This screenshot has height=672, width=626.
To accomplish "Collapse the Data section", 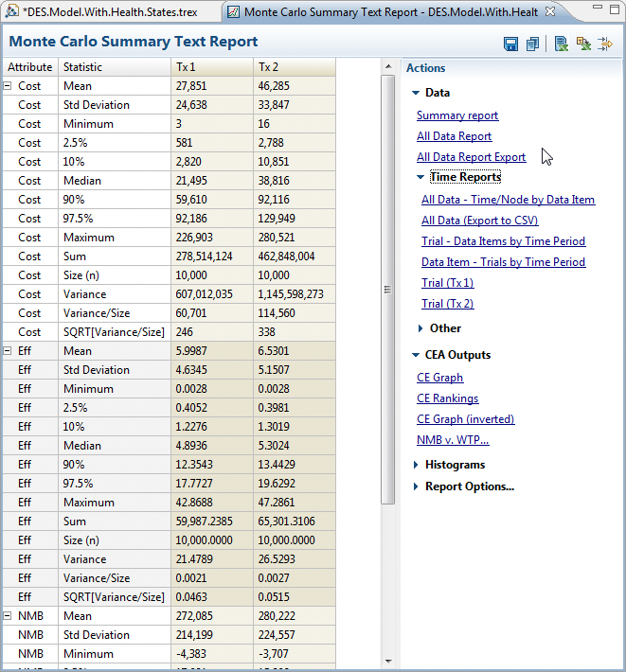I will click(x=416, y=93).
